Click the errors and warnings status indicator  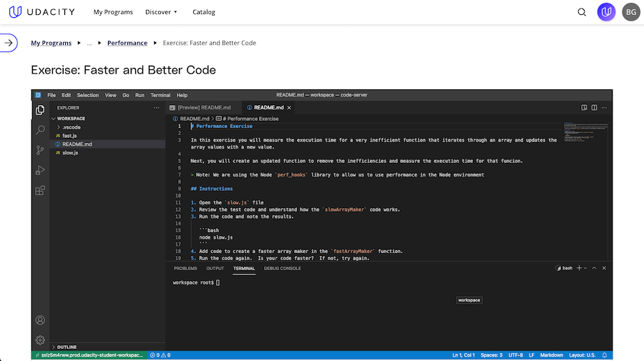(160, 355)
